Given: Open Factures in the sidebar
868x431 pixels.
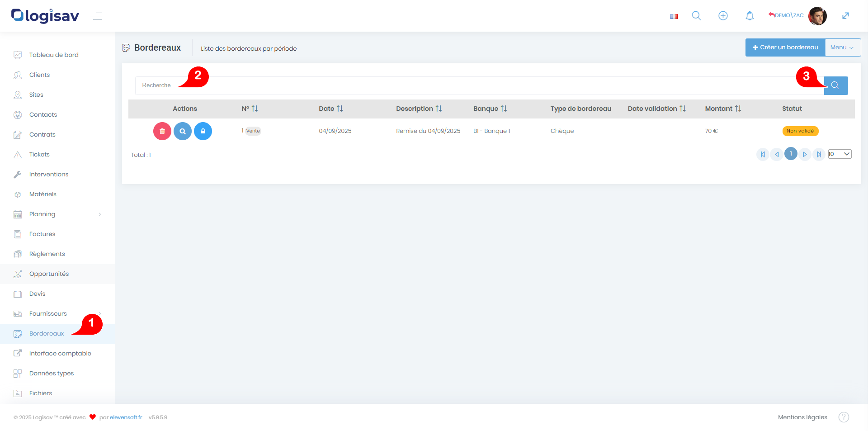Looking at the screenshot, I should tap(42, 234).
